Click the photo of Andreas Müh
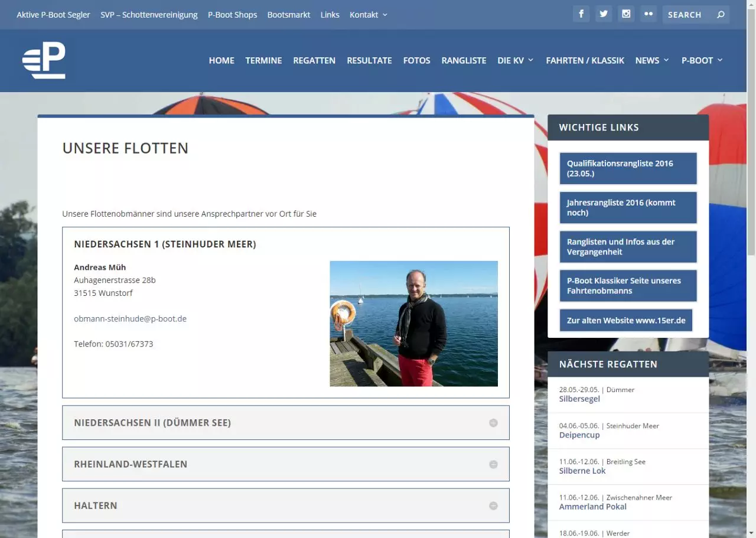 tap(413, 324)
